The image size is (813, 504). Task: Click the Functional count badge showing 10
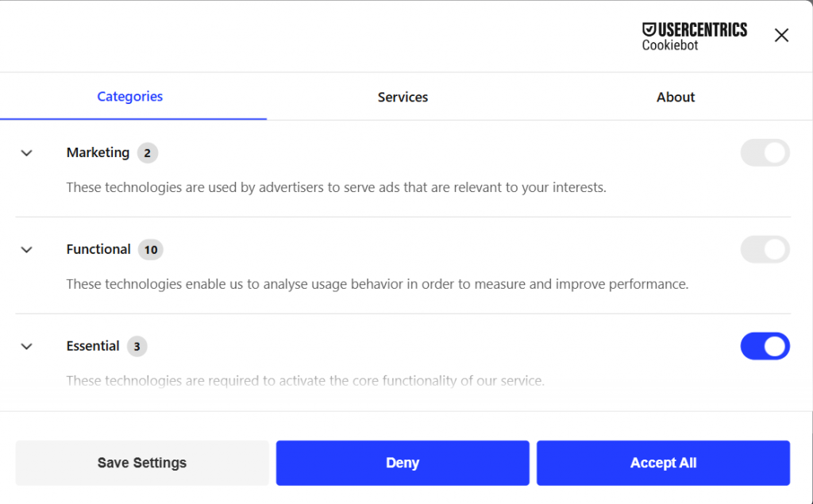click(x=150, y=250)
